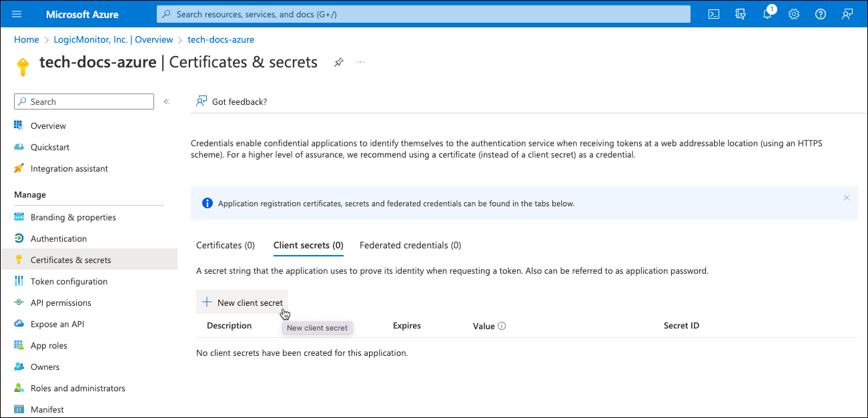
Task: Click the info icon next to Value
Action: [x=502, y=326]
